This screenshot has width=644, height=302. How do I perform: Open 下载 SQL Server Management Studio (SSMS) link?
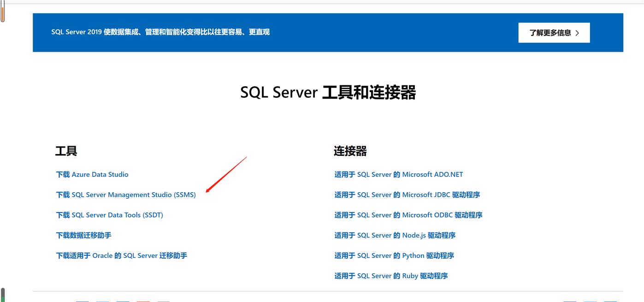pyautogui.click(x=126, y=195)
